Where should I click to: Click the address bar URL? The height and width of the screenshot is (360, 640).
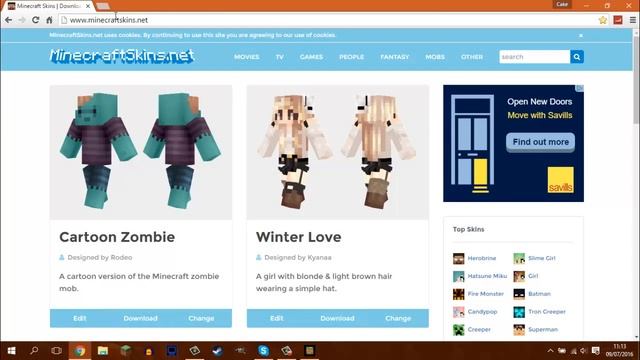pos(109,20)
